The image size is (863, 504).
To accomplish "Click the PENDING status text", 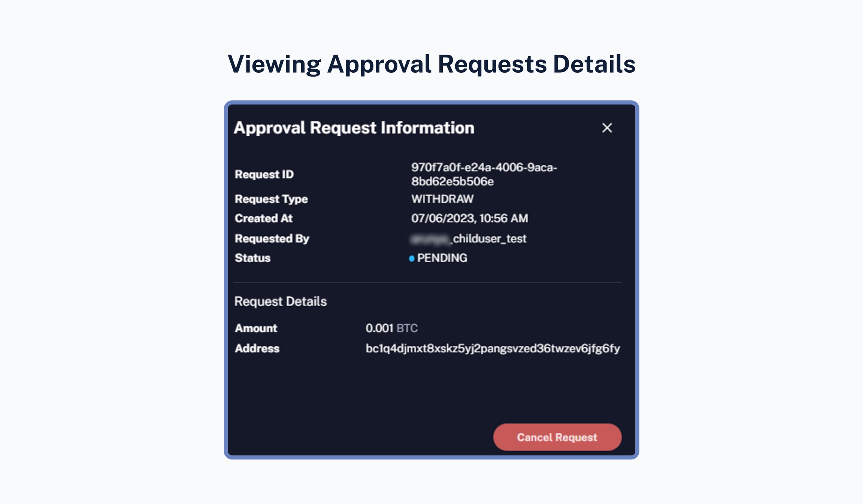I will point(442,258).
